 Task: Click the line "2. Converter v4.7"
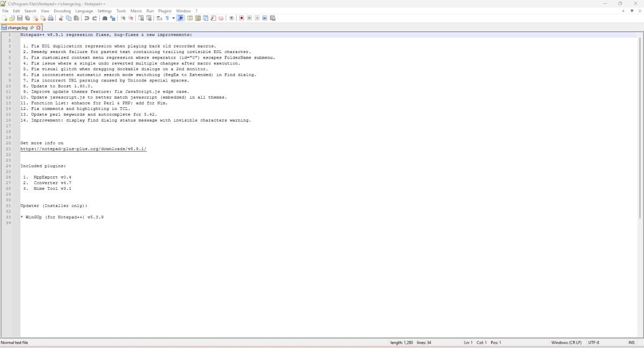pyautogui.click(x=47, y=183)
